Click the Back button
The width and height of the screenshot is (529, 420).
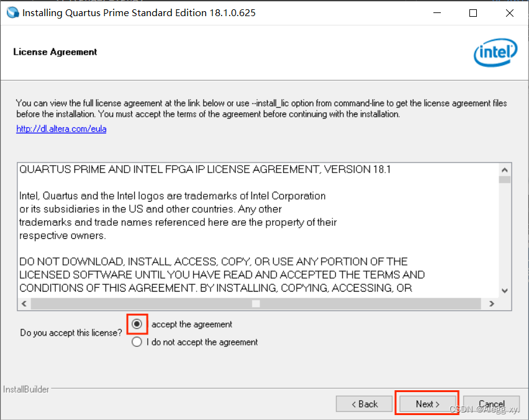[x=364, y=404]
